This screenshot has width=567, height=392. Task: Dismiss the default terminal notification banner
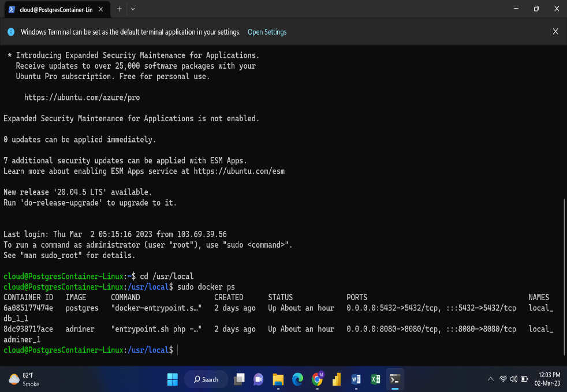(x=555, y=31)
